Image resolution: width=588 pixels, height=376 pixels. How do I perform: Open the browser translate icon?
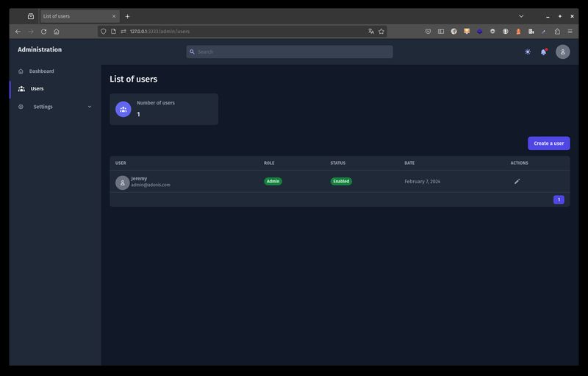pyautogui.click(x=371, y=32)
